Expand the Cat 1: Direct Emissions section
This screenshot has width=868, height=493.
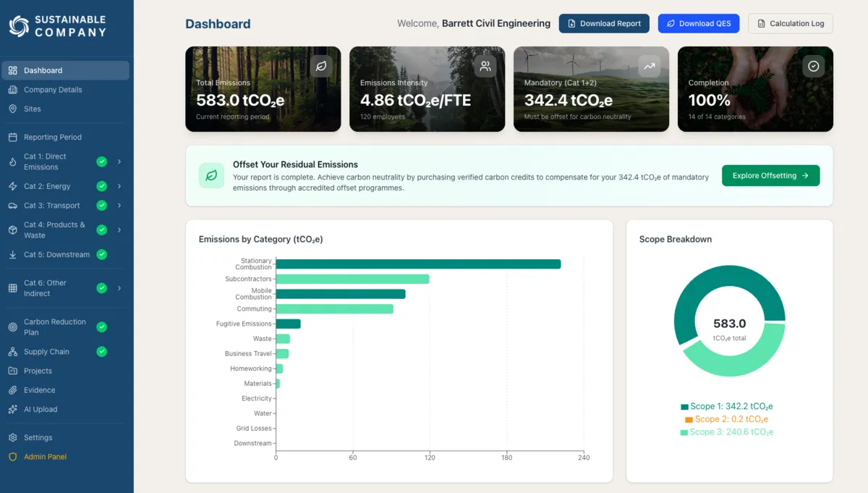coord(121,161)
